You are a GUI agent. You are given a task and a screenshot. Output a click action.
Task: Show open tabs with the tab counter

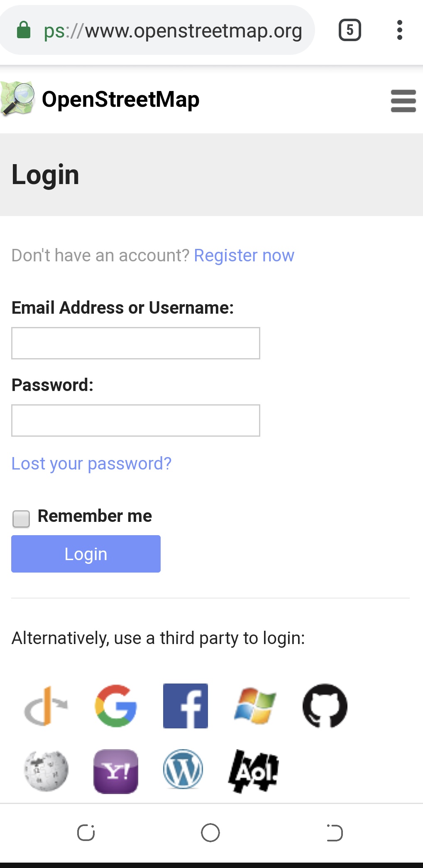350,30
